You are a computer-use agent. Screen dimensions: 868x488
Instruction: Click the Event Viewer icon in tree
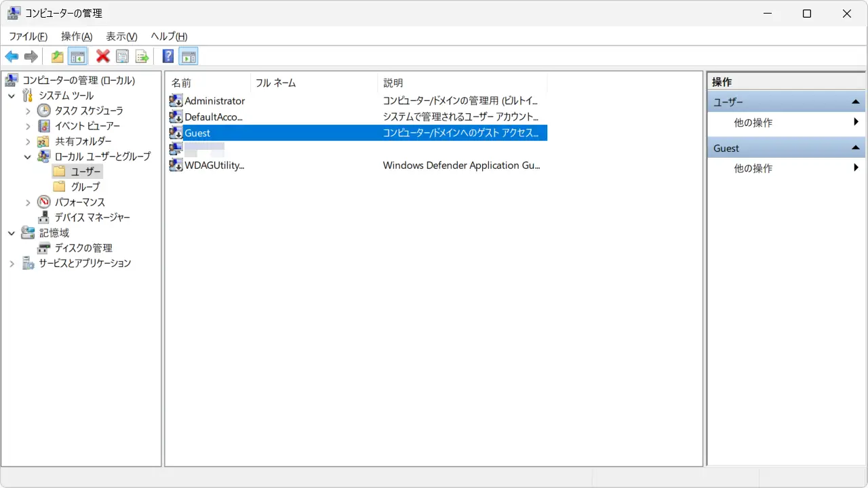(x=44, y=126)
